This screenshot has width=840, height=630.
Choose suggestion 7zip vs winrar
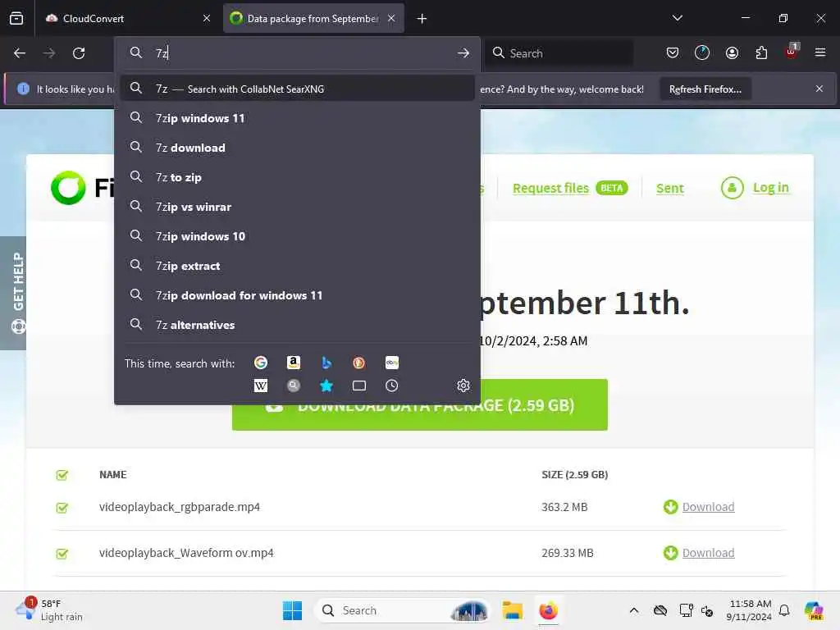(x=297, y=207)
